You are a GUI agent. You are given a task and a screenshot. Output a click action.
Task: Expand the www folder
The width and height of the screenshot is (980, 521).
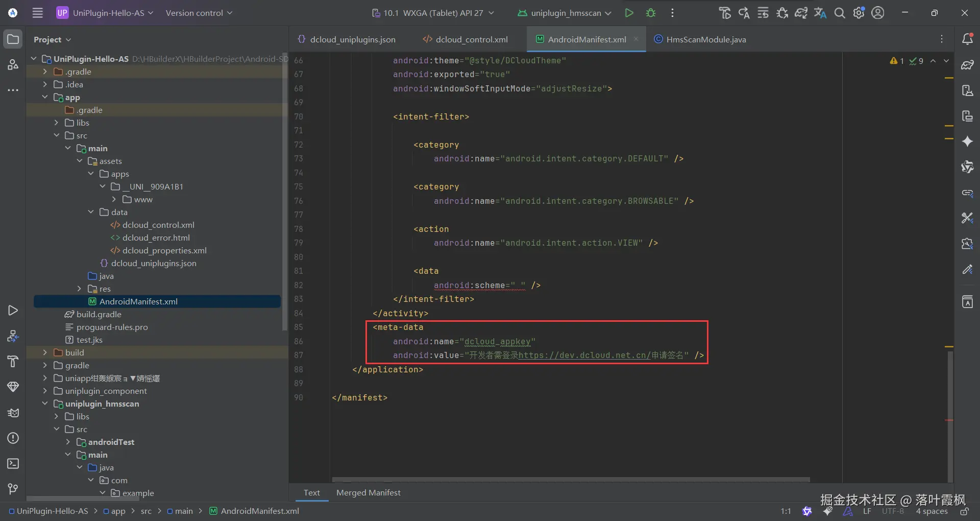point(114,199)
